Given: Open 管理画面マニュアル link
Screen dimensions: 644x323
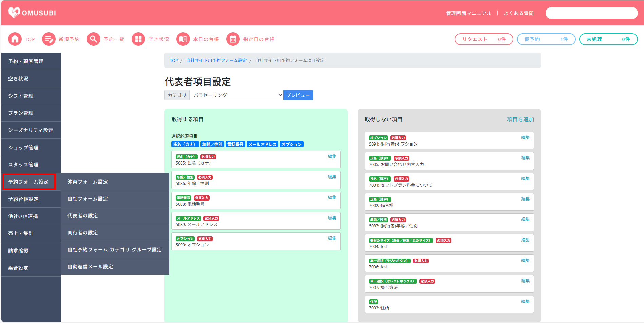Looking at the screenshot, I should click(x=468, y=13).
